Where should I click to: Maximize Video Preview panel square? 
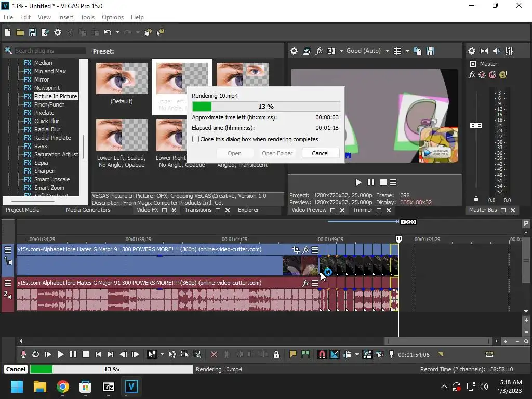click(x=333, y=210)
